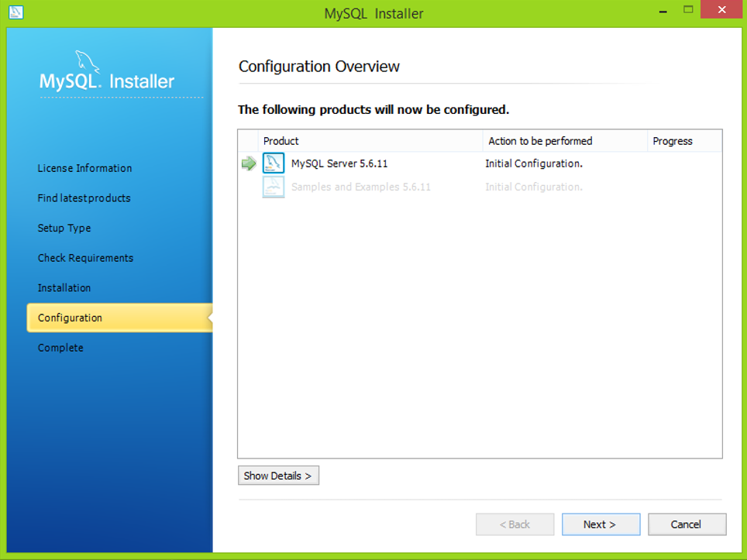The image size is (747, 560).
Task: Select the MySQL Server 5.6.11 row text
Action: [x=339, y=163]
